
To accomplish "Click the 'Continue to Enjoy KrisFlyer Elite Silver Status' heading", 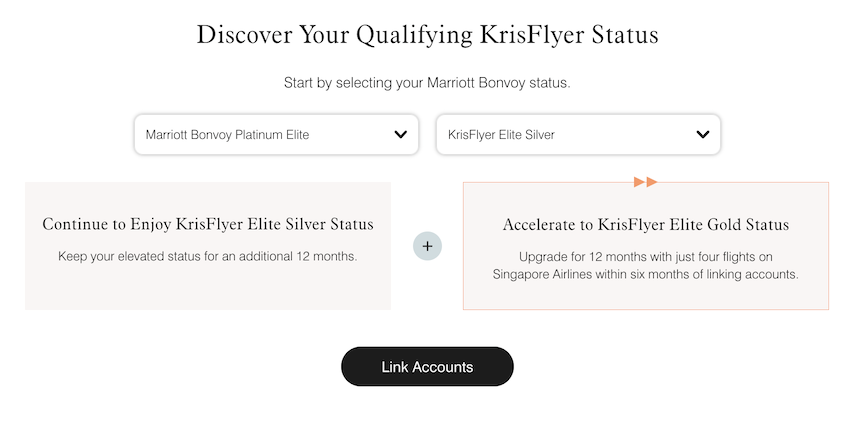I will 208,224.
